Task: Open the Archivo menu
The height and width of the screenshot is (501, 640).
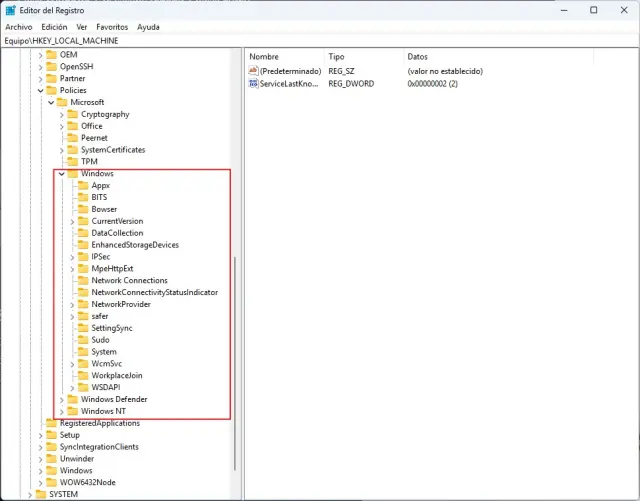Action: coord(19,27)
